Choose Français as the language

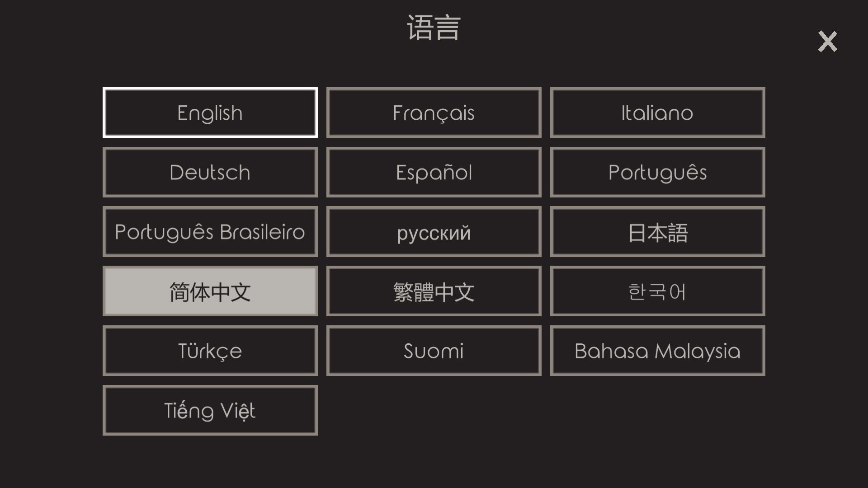point(434,113)
